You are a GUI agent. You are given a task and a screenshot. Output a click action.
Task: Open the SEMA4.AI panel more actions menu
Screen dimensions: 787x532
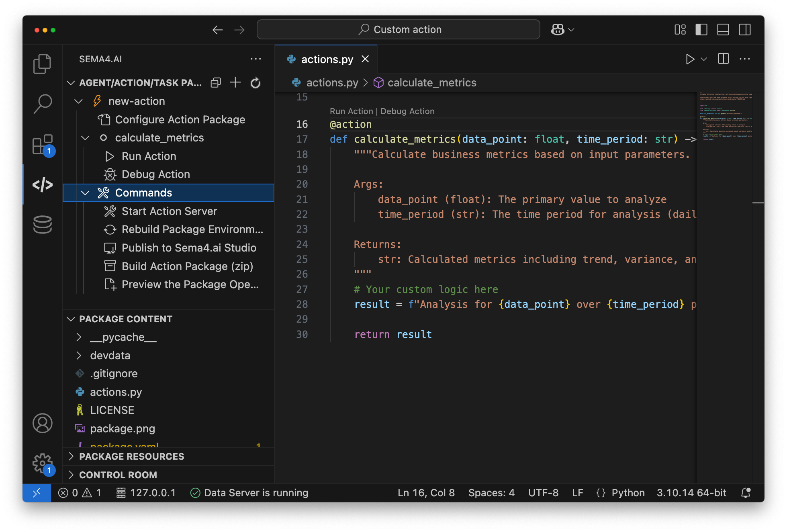256,59
